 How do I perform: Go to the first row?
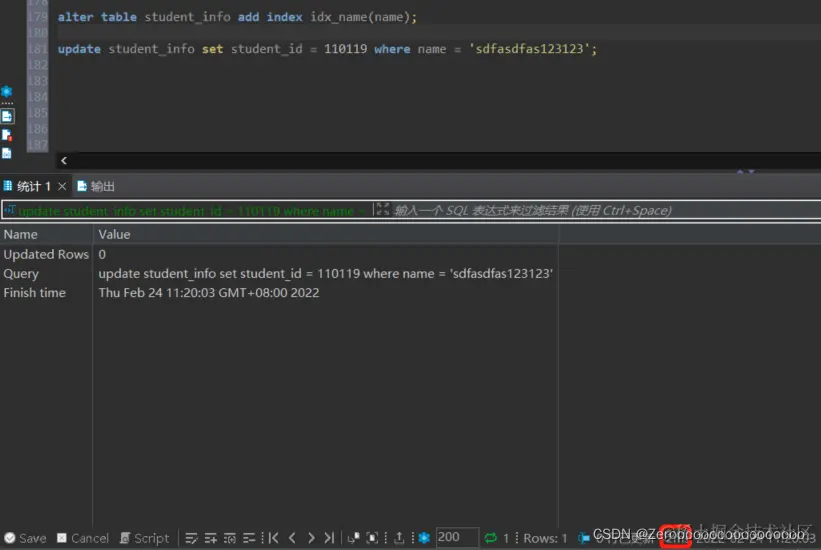point(273,538)
